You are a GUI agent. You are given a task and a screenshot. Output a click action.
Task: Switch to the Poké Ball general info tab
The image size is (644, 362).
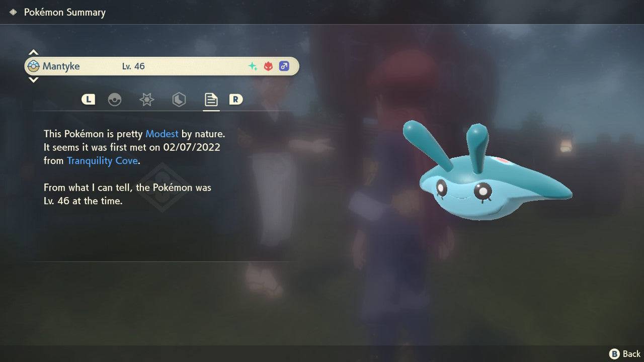point(115,100)
